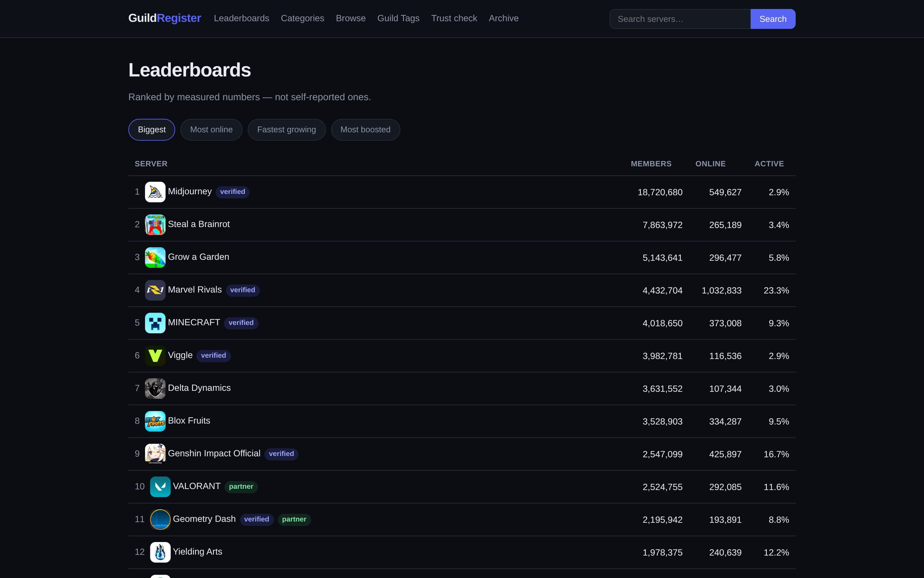Click Grow a Garden online count 296,477
The height and width of the screenshot is (578, 924).
725,258
